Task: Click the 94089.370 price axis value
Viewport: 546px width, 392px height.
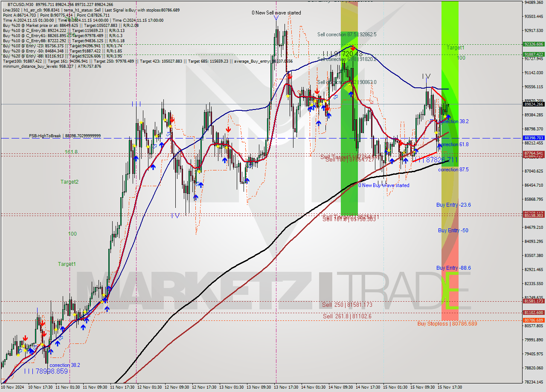Action: (x=534, y=3)
